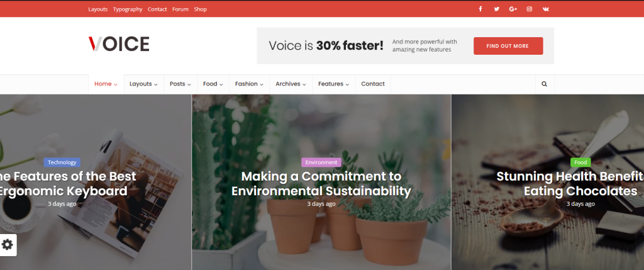Open the Environmental Sustainability article title

tap(321, 184)
